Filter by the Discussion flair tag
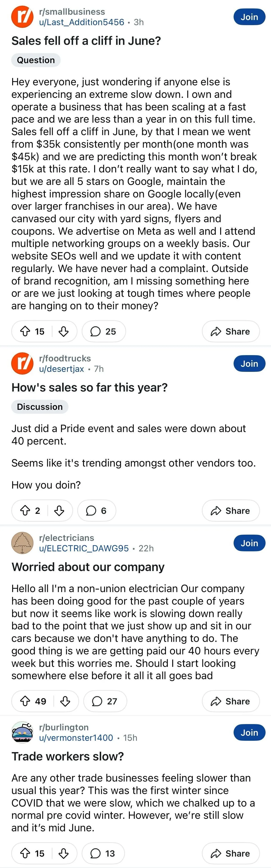The width and height of the screenshot is (271, 868). pos(40,407)
